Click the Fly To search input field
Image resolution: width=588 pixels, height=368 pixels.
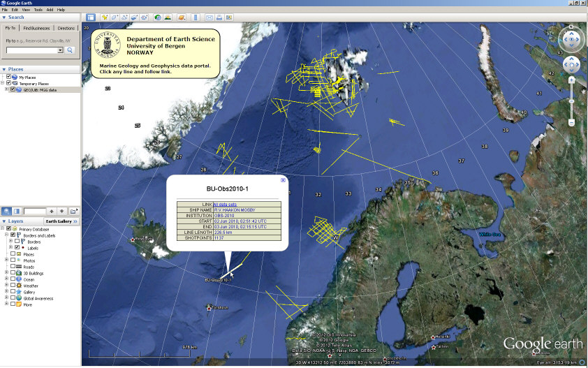(x=32, y=50)
